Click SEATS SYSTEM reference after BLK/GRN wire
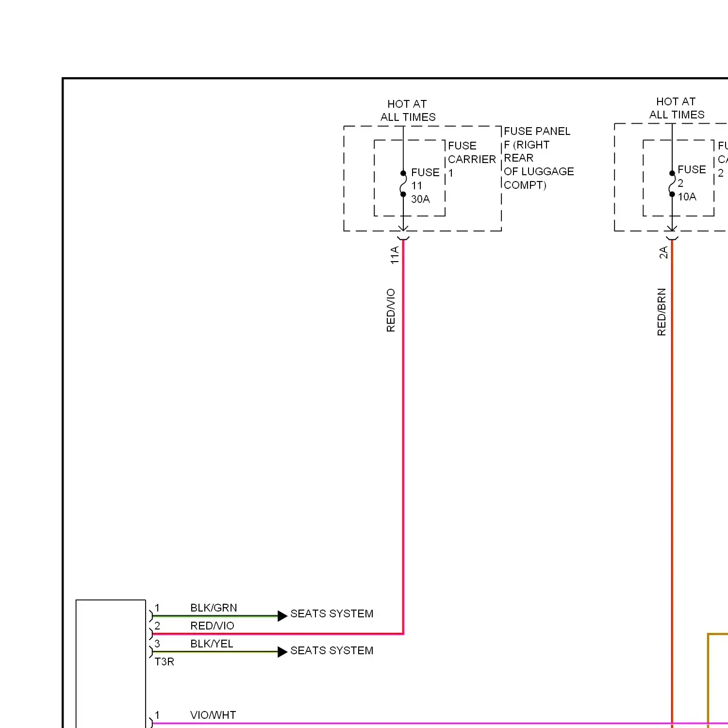This screenshot has width=728, height=728. [332, 613]
